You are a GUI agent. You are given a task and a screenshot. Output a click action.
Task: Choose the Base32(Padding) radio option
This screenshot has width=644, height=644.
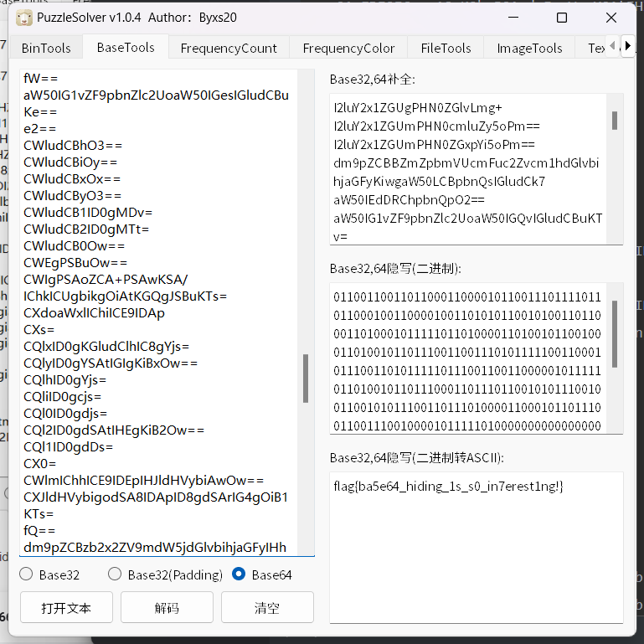[x=116, y=574]
